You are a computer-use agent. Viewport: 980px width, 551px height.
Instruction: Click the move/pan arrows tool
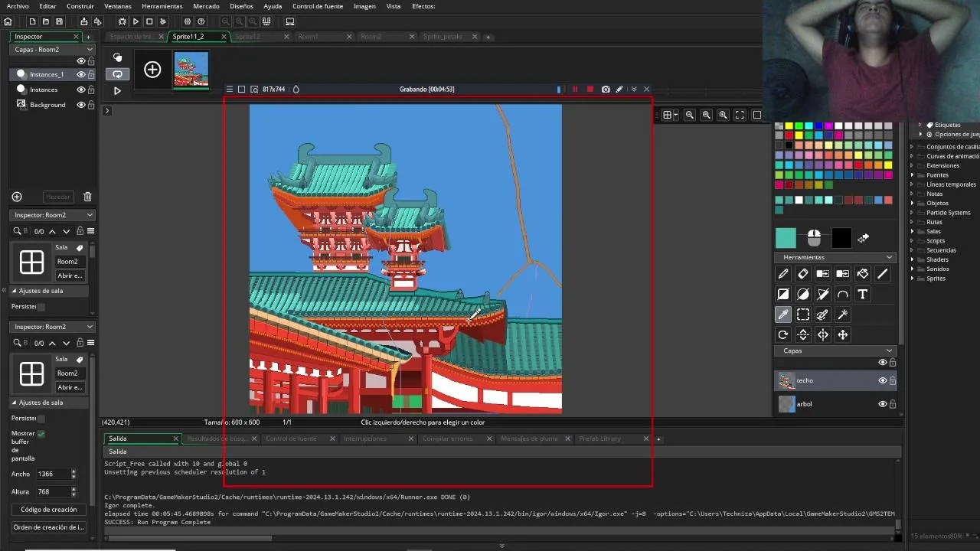pyautogui.click(x=843, y=334)
